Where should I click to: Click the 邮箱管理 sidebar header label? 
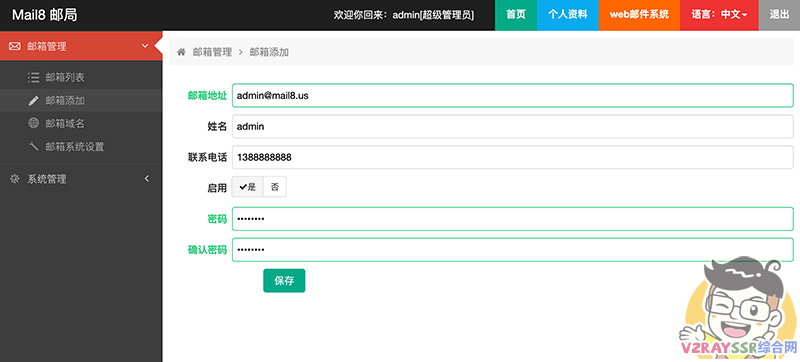[47, 46]
